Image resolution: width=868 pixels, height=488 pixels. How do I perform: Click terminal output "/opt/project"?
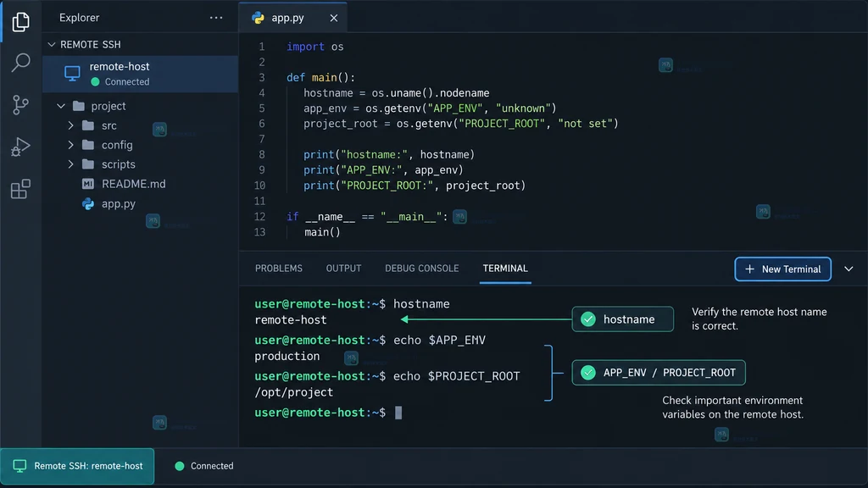pos(294,391)
